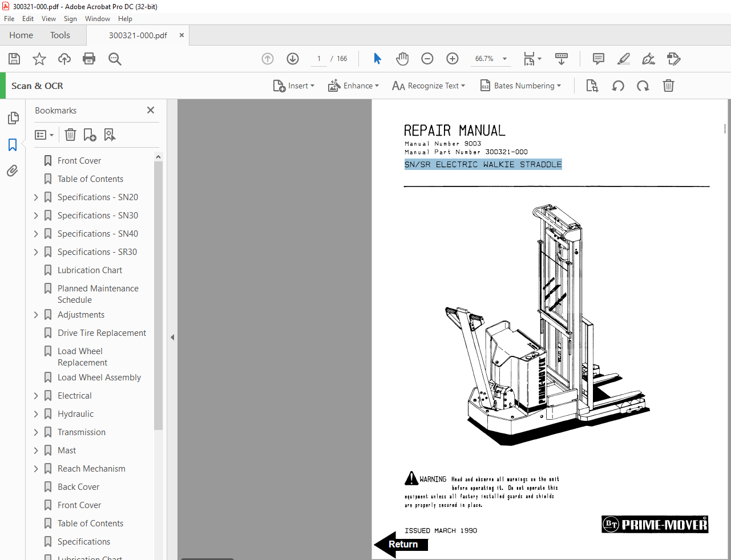The height and width of the screenshot is (560, 731).
Task: Click the scrolling mode icon
Action: pyautogui.click(x=562, y=59)
